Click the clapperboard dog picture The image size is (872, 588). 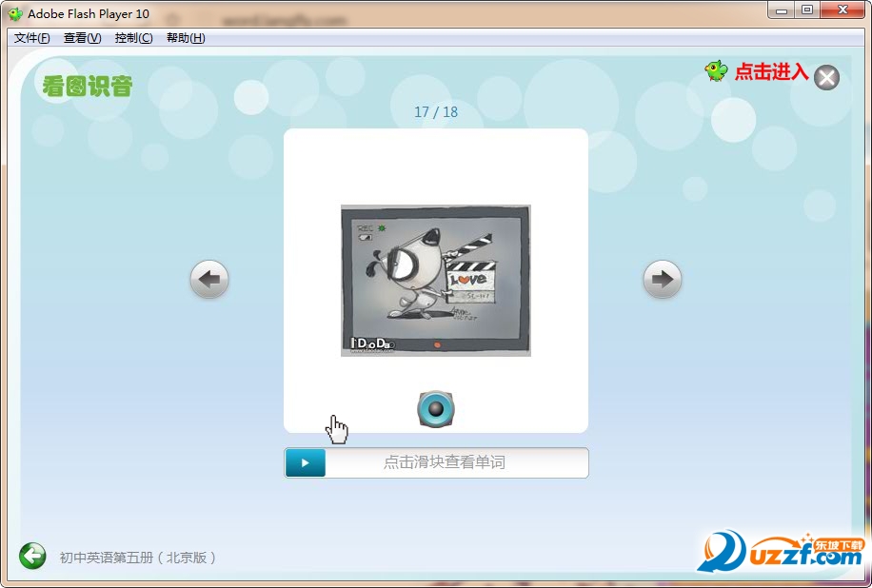[436, 281]
